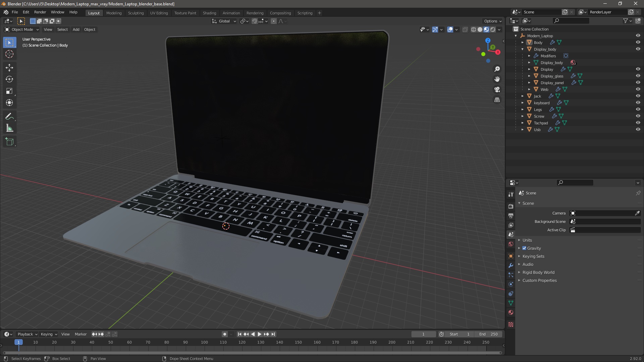Open the View Layer properties tab
Screen dimensions: 644x362
pos(511,225)
